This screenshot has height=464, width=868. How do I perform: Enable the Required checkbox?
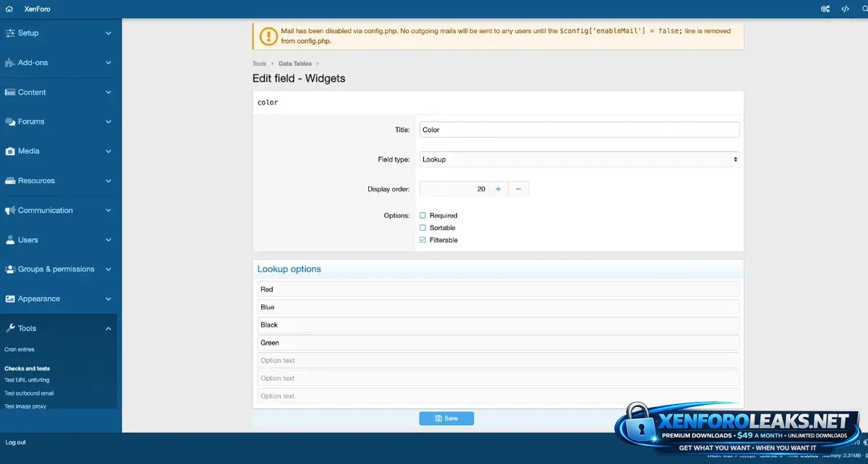[x=423, y=215]
